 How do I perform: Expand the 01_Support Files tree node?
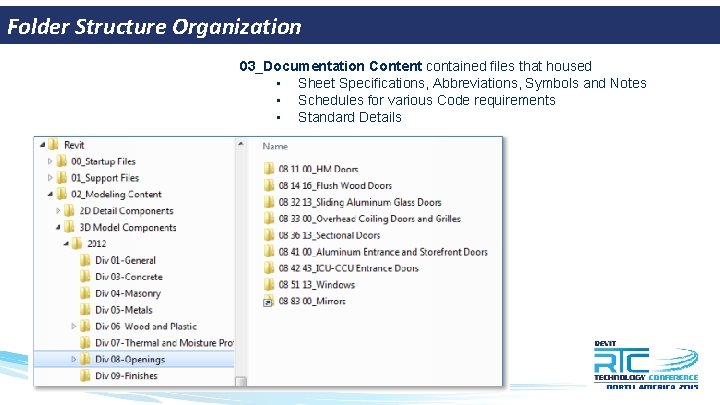(50, 178)
